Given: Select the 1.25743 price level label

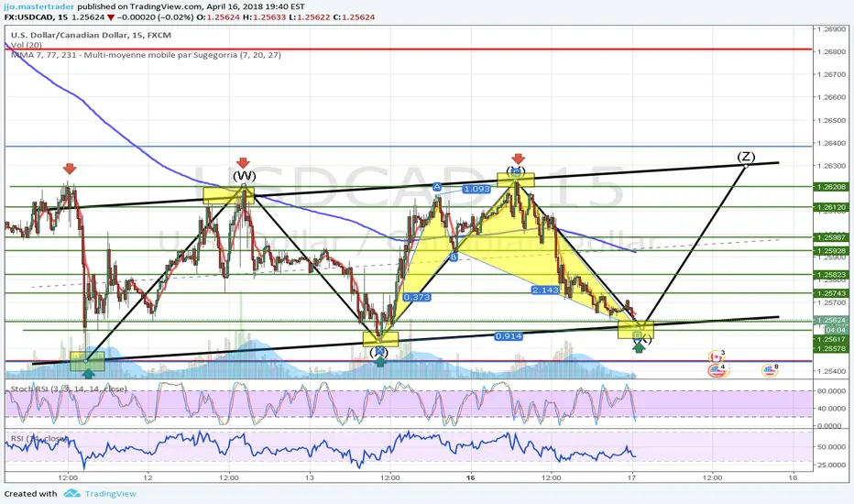Looking at the screenshot, I should pos(830,293).
